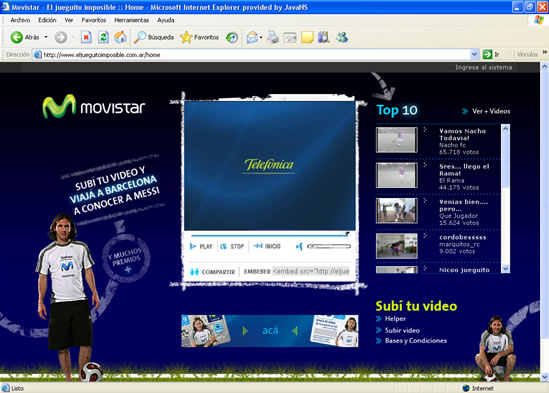Image resolution: width=549 pixels, height=393 pixels.
Task: Open the Mail envelope icon
Action: pyautogui.click(x=252, y=37)
